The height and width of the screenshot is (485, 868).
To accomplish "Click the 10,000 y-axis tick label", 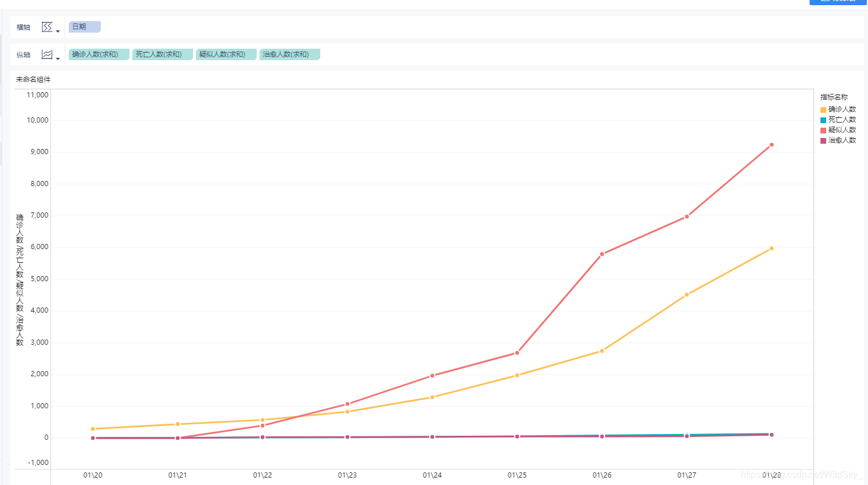I will (x=38, y=120).
